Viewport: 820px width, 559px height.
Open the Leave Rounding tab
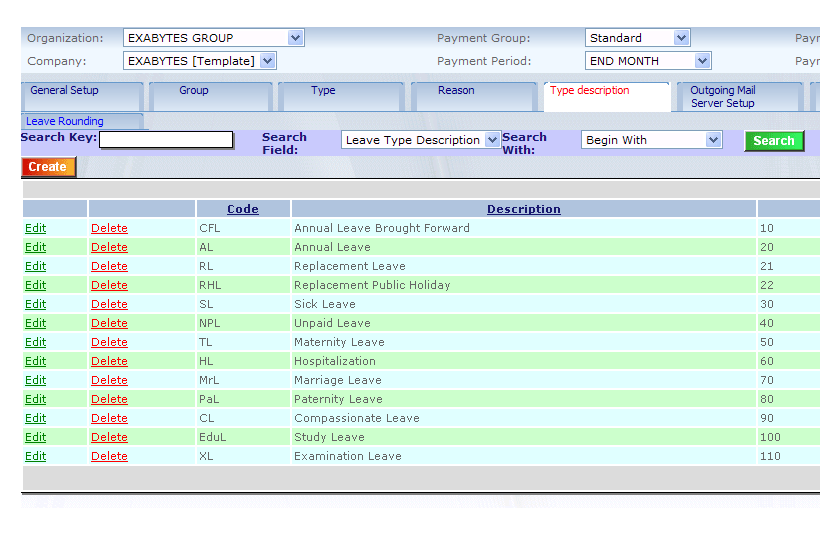(65, 122)
